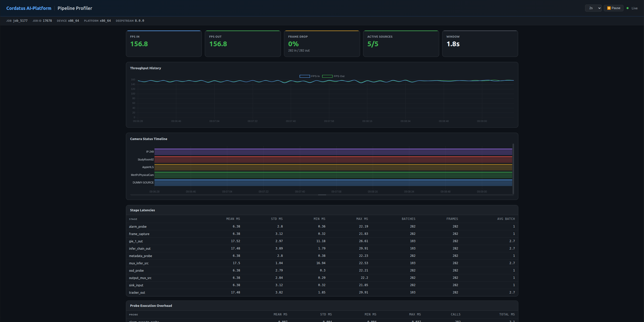Open the 2s refresh interval dropdown

(593, 8)
